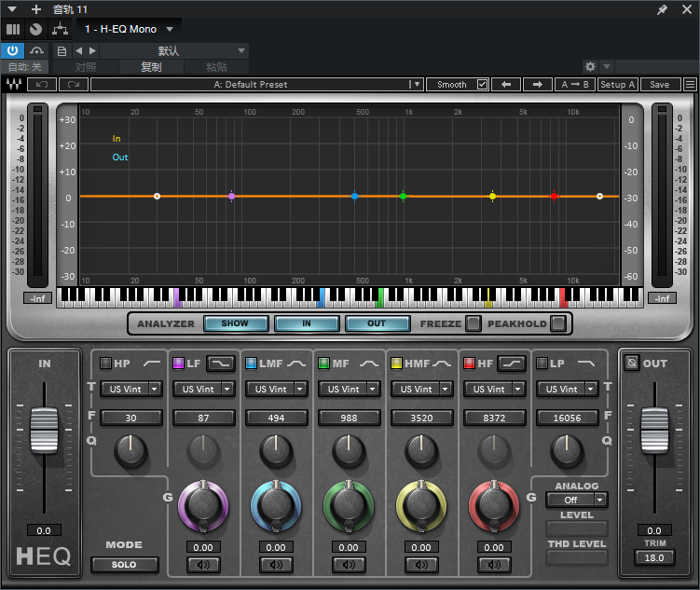Solo the LF band speaker icon
Screen dimensions: 700x590
click(x=203, y=565)
